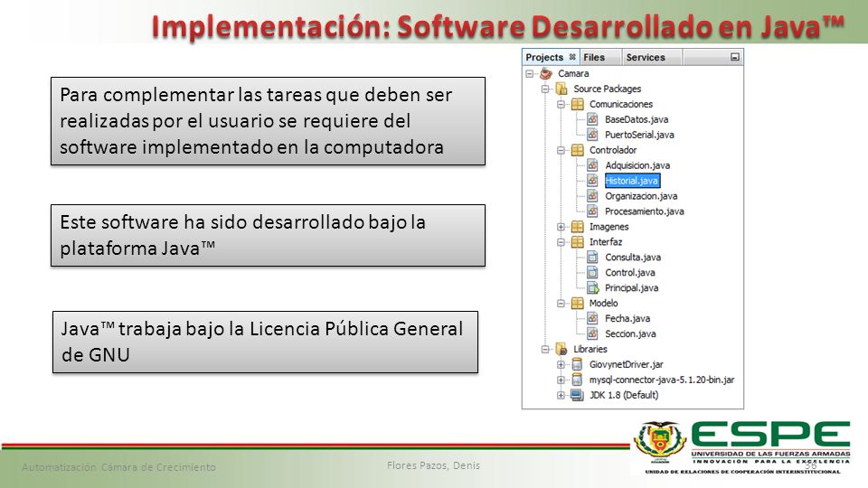Collapse the Controlador package
Image resolution: width=868 pixels, height=488 pixels.
click(x=561, y=150)
